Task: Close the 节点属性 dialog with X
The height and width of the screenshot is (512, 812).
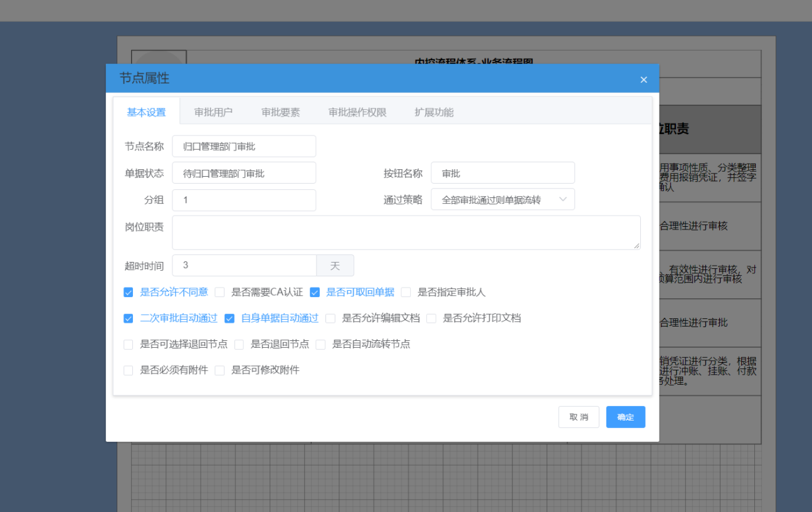Action: click(x=643, y=80)
